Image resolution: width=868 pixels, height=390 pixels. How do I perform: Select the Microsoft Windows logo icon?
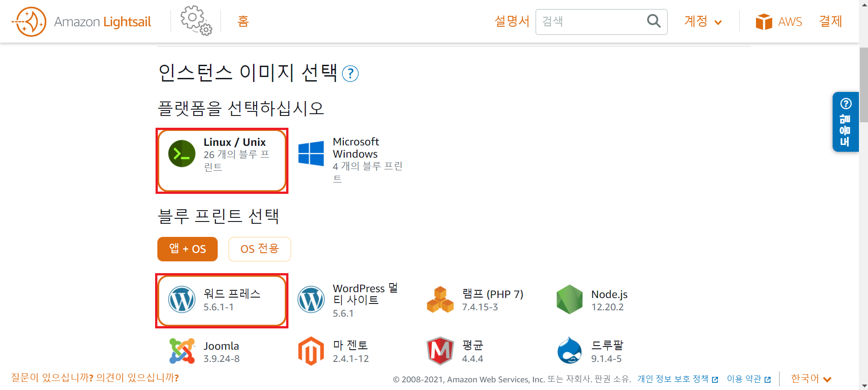pyautogui.click(x=311, y=153)
